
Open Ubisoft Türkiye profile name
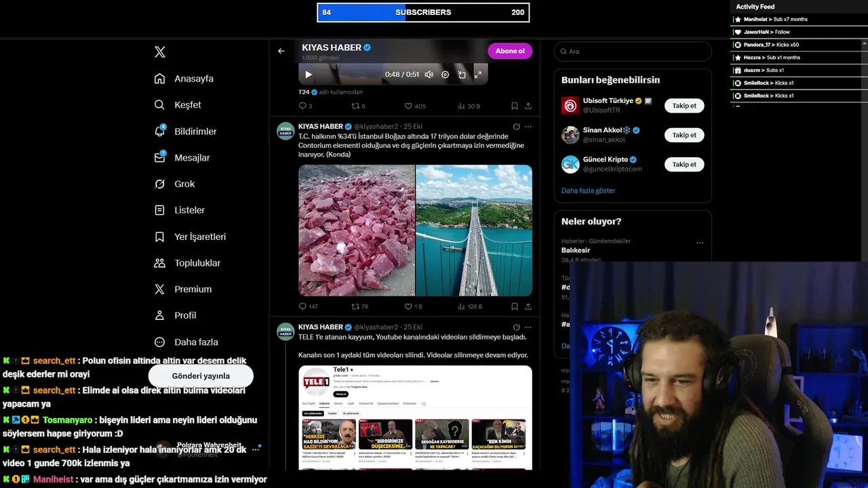click(x=608, y=101)
